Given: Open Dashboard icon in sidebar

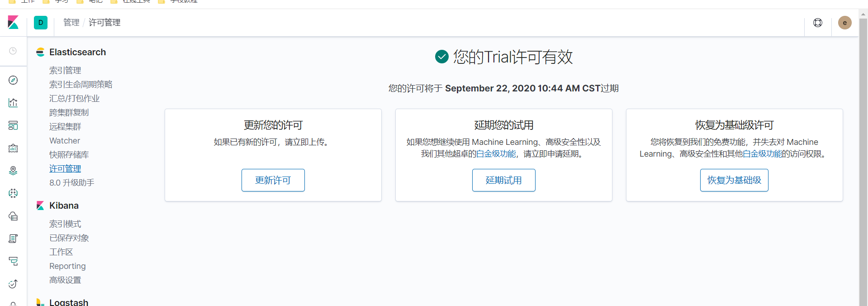Looking at the screenshot, I should tap(13, 125).
